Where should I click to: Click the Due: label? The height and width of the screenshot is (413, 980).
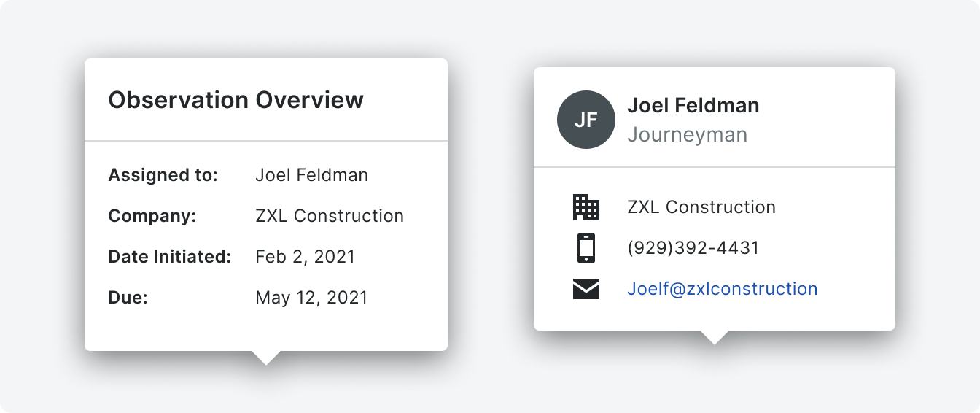[128, 298]
